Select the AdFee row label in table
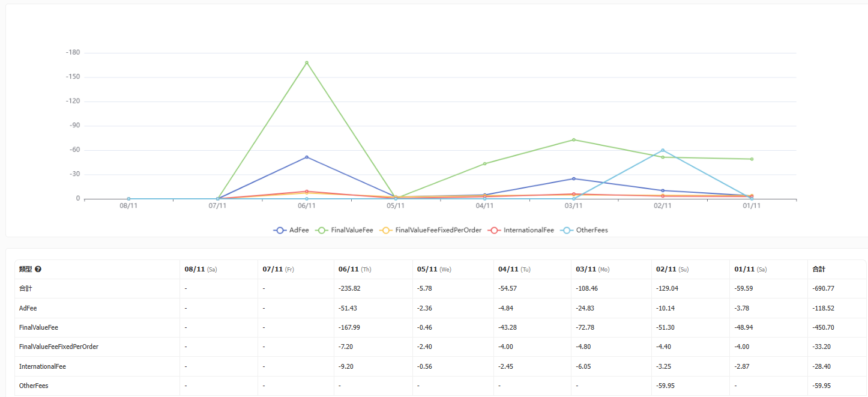Screen dimensions: 868x397 tap(28, 308)
